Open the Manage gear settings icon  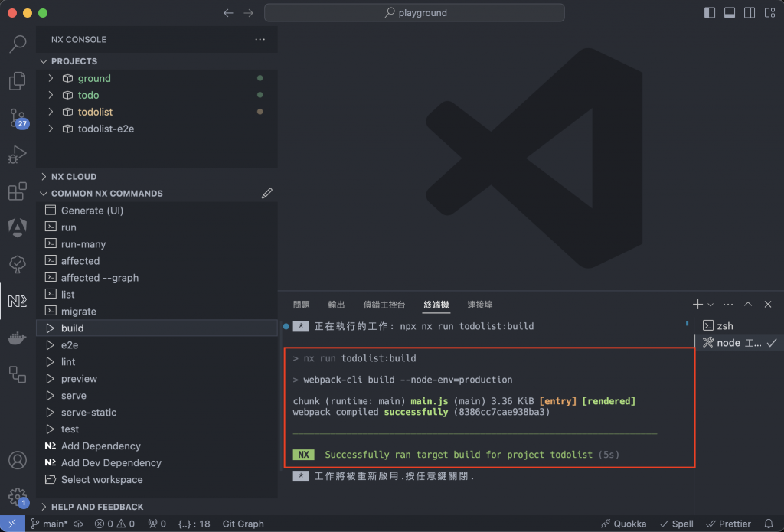click(x=18, y=498)
